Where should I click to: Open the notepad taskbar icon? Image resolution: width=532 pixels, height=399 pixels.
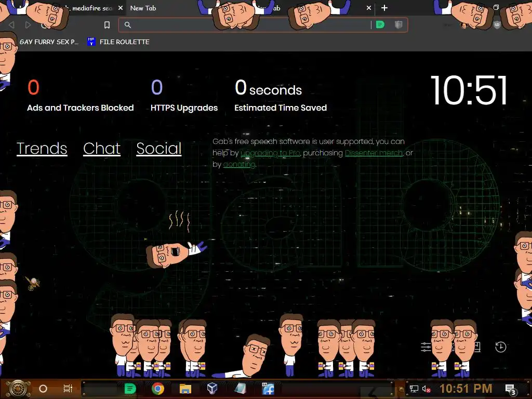[240, 389]
